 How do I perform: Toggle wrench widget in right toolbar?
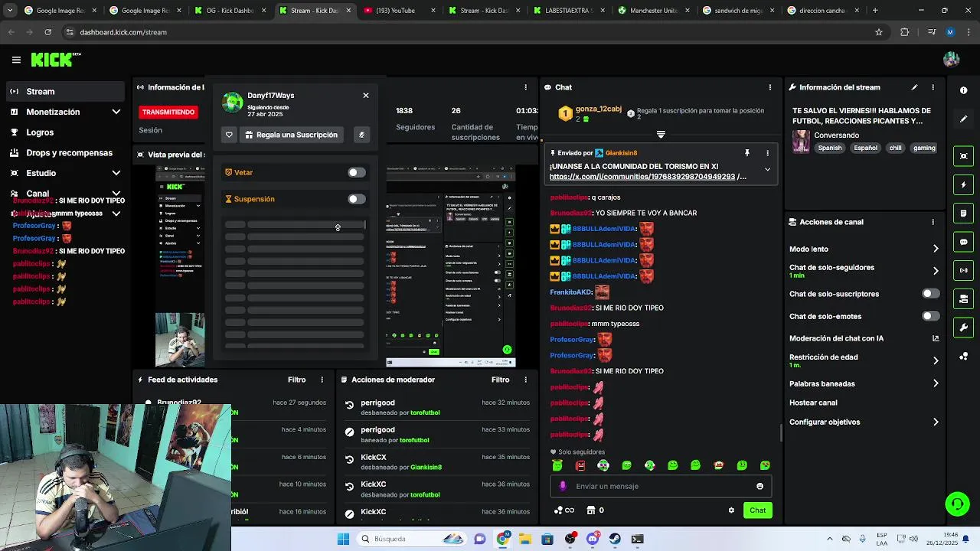pos(963,328)
